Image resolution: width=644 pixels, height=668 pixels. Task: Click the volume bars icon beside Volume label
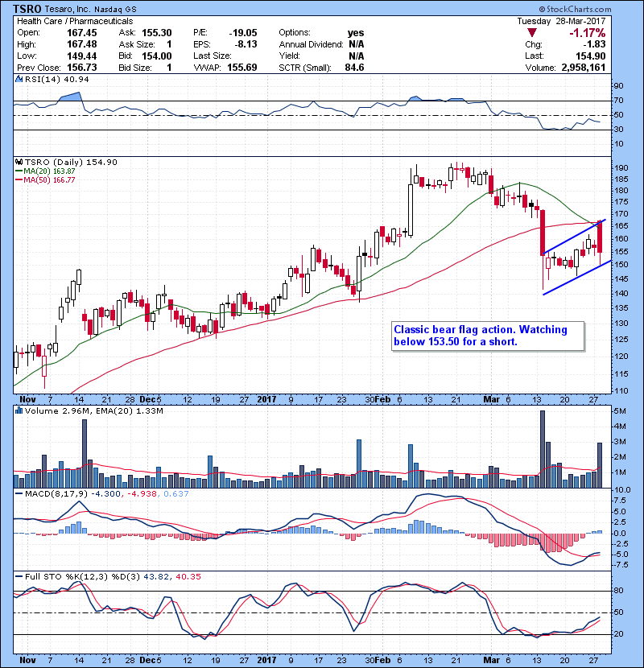(x=19, y=410)
